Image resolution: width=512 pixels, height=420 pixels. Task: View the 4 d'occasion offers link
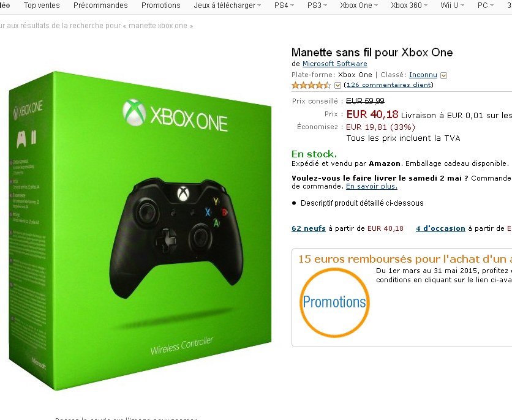(x=440, y=228)
